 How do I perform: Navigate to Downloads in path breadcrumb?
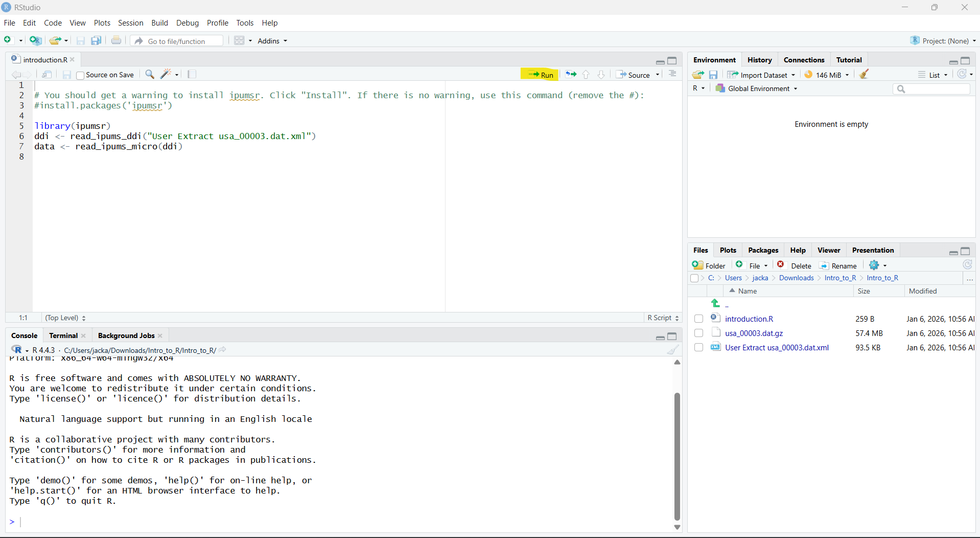click(x=796, y=278)
